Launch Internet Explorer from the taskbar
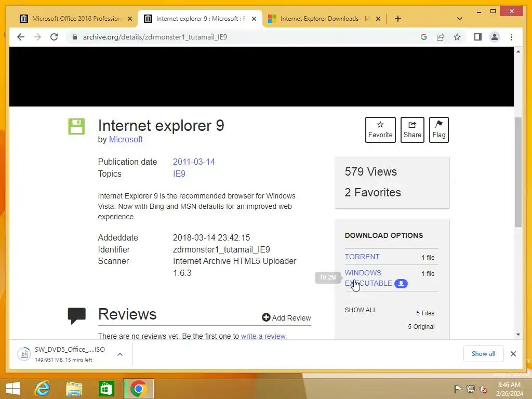The width and height of the screenshot is (532, 399). point(43,389)
